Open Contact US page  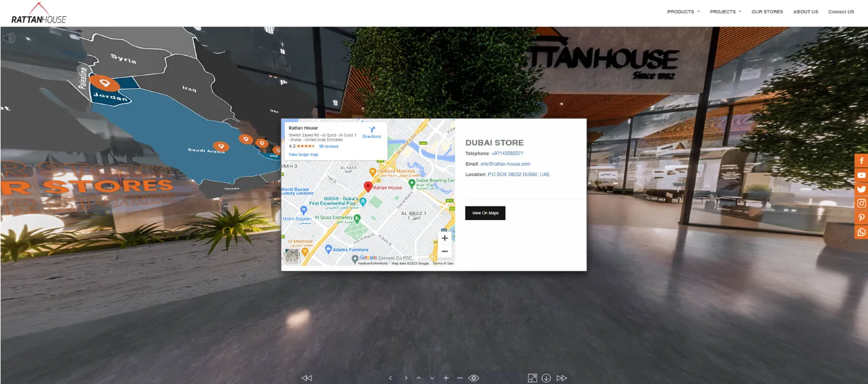(x=841, y=12)
